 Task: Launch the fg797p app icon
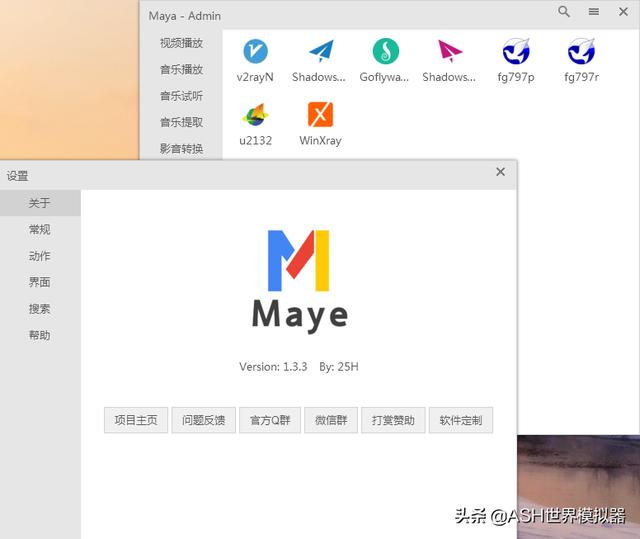[516, 52]
